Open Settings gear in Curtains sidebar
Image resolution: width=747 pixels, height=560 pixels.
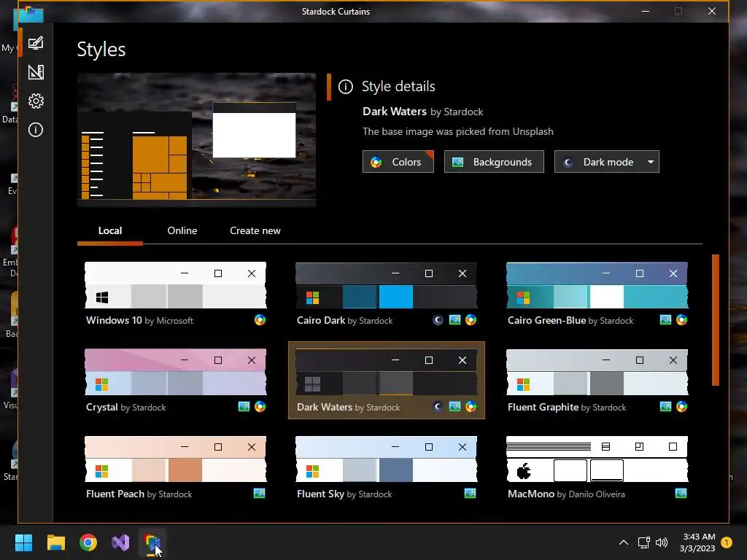tap(36, 101)
